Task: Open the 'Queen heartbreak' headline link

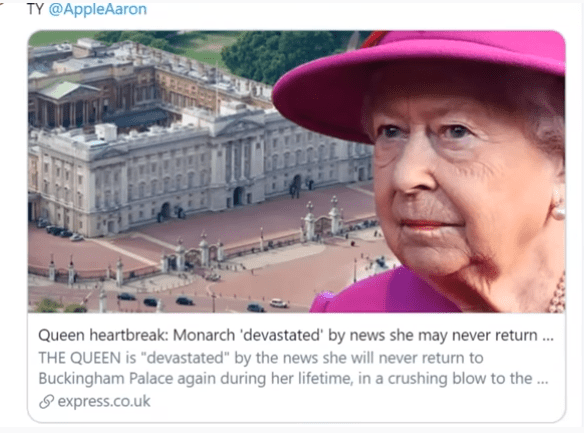Action: pyautogui.click(x=296, y=335)
